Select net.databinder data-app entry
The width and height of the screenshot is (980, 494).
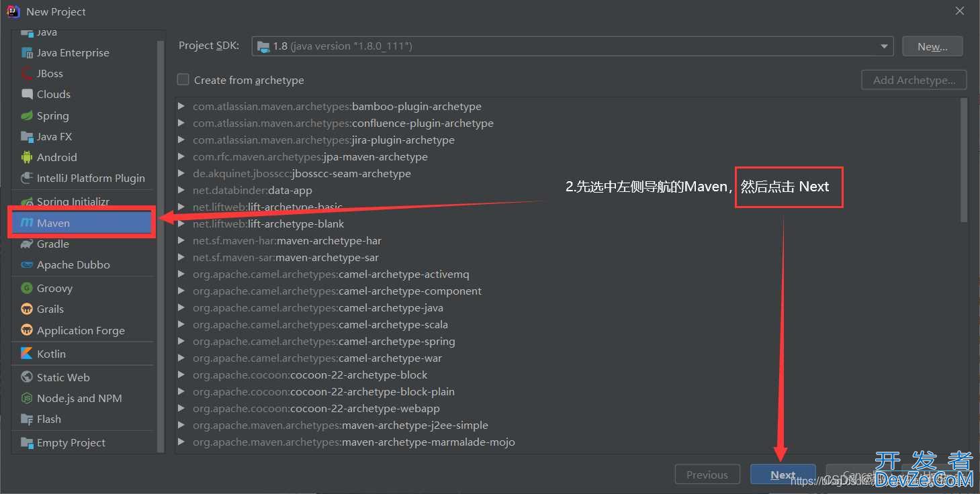tap(253, 190)
